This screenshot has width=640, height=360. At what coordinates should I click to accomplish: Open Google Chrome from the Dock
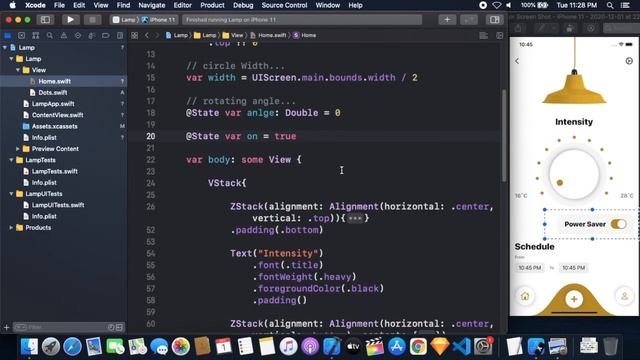click(418, 347)
